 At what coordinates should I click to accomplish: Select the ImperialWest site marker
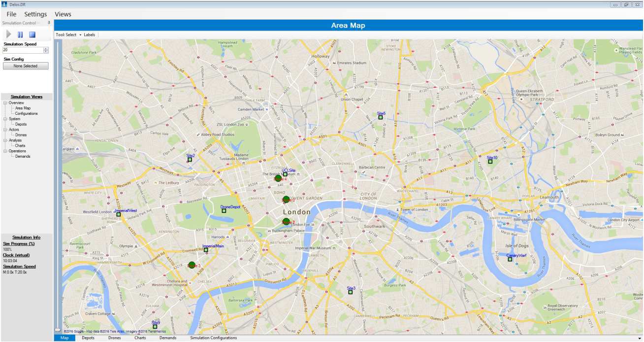(x=118, y=214)
